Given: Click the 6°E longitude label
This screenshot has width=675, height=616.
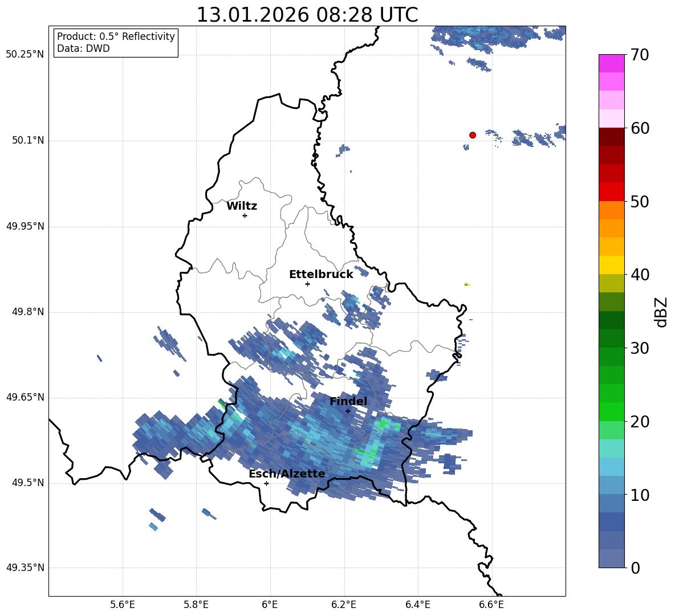Looking at the screenshot, I should coord(270,605).
